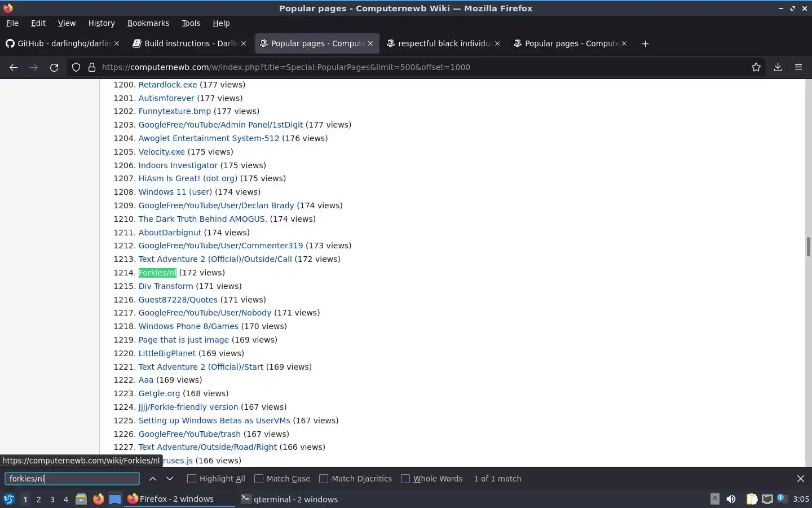Open Page that is just image link

tap(184, 340)
